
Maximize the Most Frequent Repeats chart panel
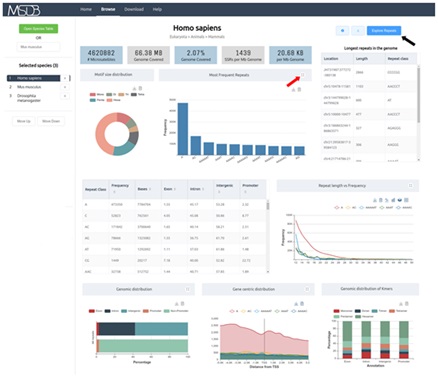click(x=303, y=75)
